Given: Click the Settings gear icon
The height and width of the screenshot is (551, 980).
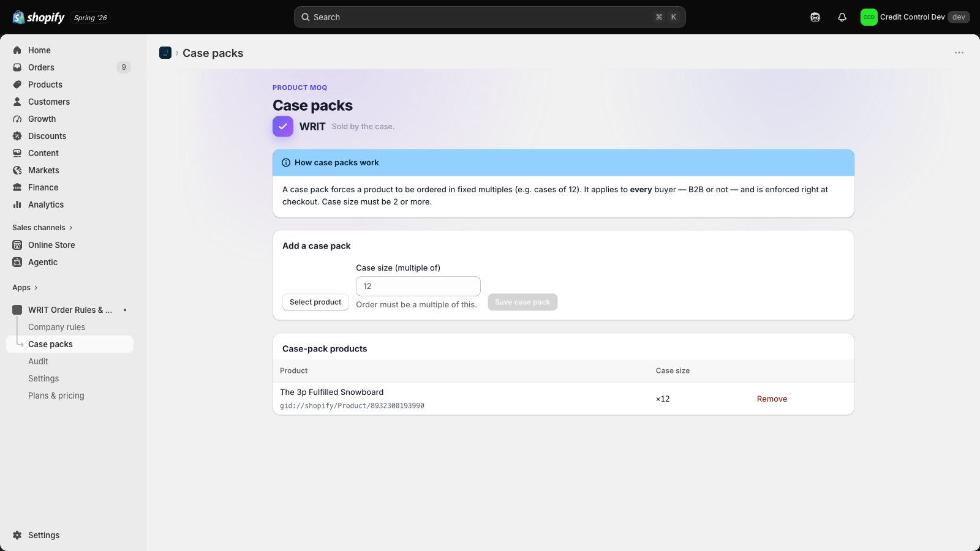Looking at the screenshot, I should 17,535.
